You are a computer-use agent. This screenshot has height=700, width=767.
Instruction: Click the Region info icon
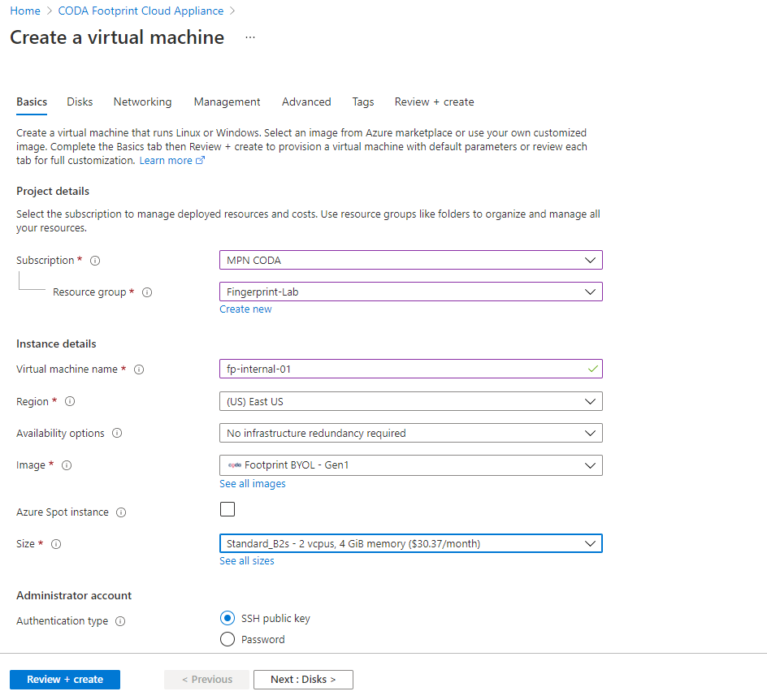[x=70, y=401]
